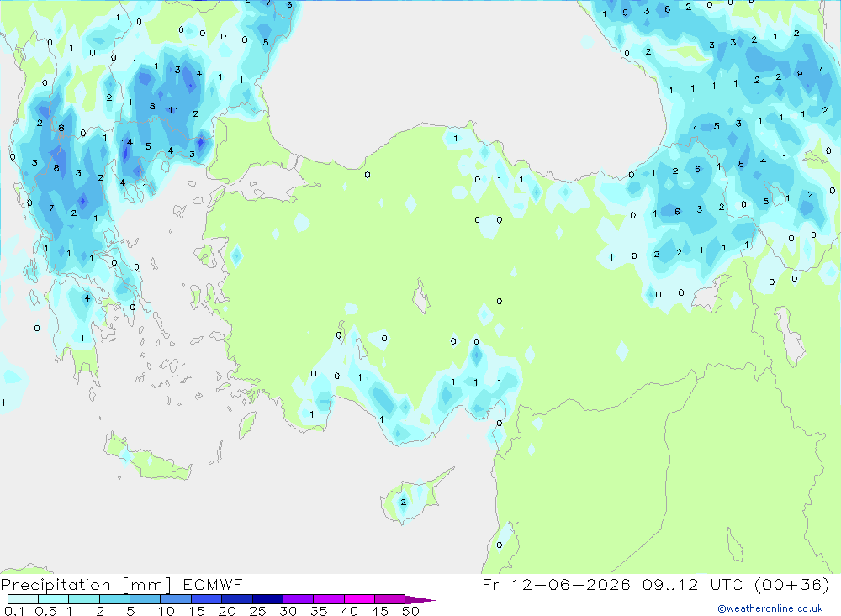
Task: Click the "Precipitation" title word
Action: point(56,585)
